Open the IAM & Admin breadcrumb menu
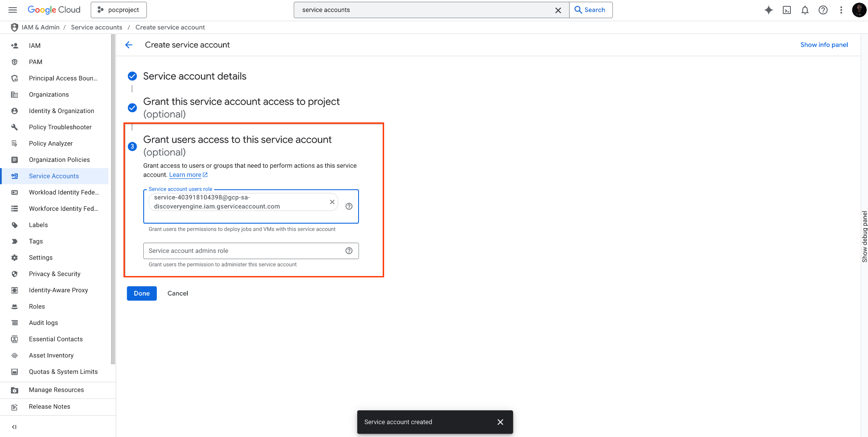 point(40,27)
